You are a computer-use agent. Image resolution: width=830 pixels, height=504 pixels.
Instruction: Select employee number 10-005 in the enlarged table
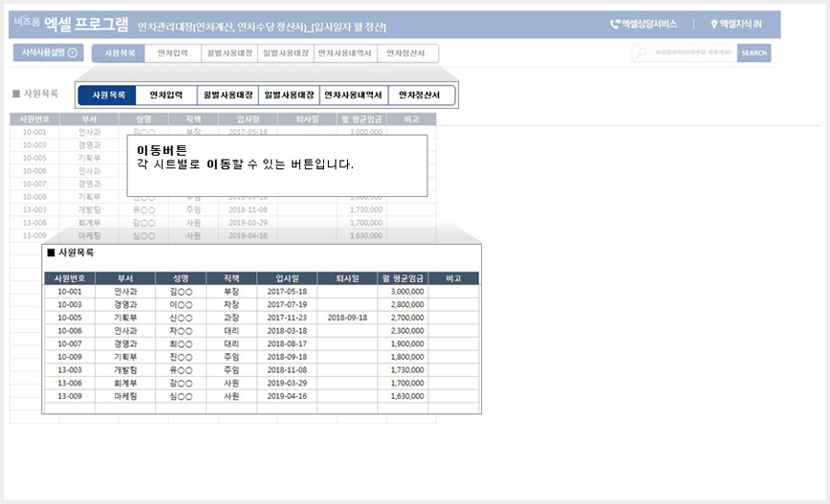pos(69,318)
